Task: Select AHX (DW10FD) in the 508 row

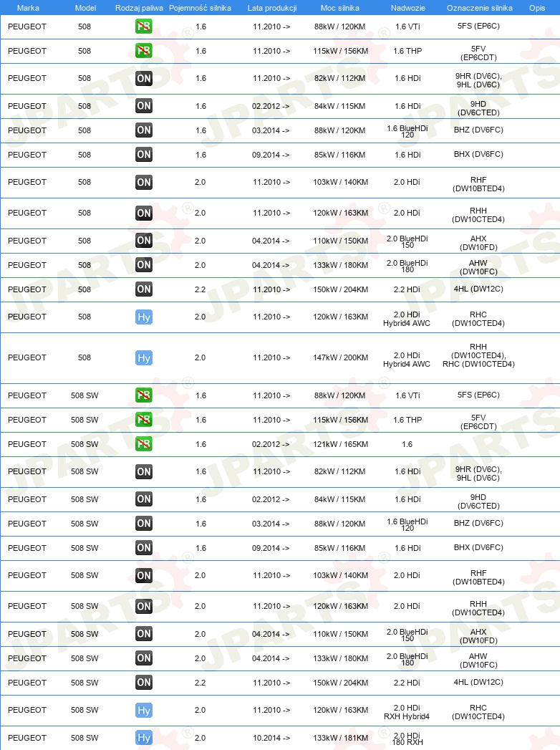Action: tap(478, 243)
